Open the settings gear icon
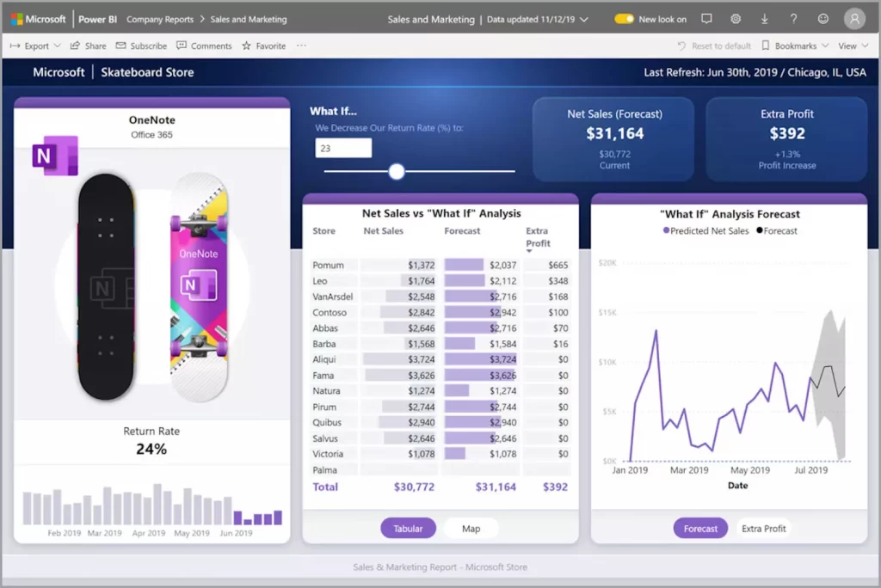Screen dimensions: 881x588 click(736, 19)
